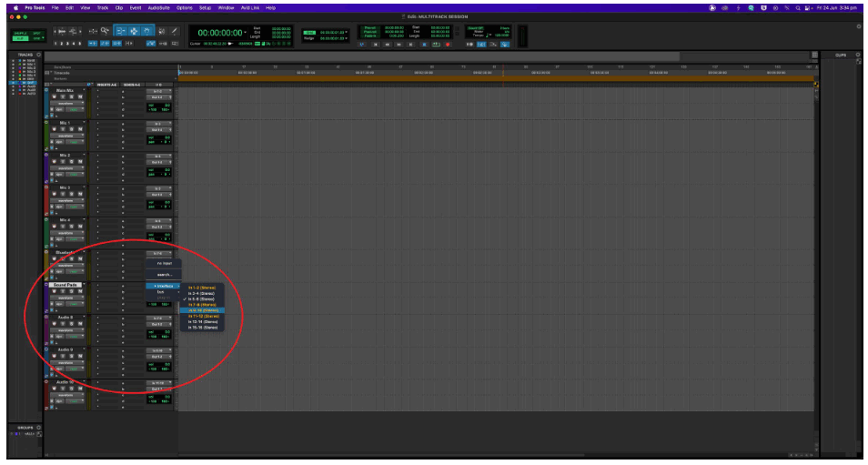Toggle input monitoring on Mic 4
This screenshot has width=868, height=465.
click(x=63, y=227)
